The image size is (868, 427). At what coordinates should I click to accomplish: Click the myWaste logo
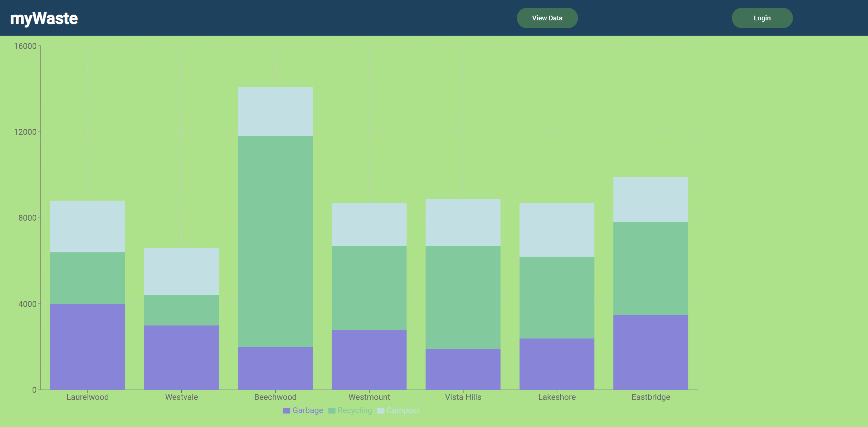[44, 18]
